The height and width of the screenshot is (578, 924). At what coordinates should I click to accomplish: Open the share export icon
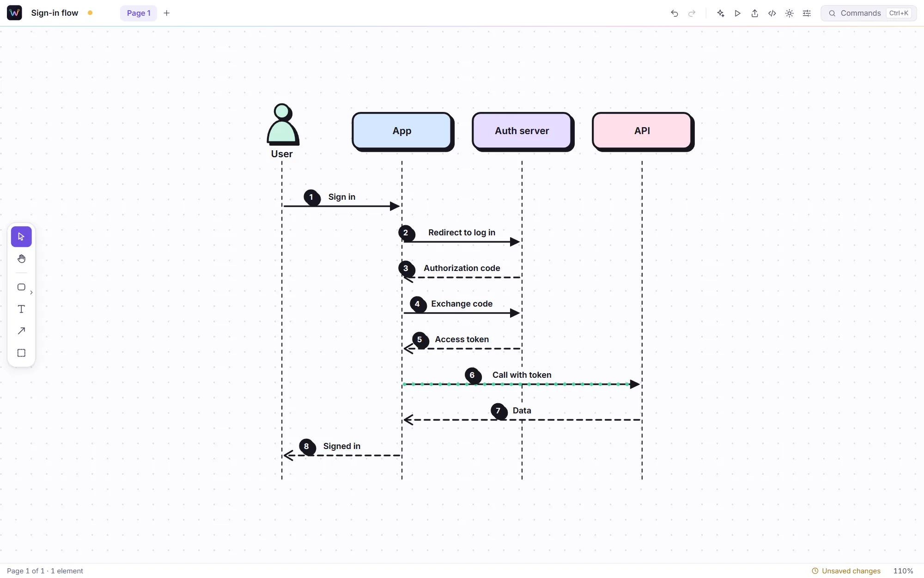coord(755,13)
